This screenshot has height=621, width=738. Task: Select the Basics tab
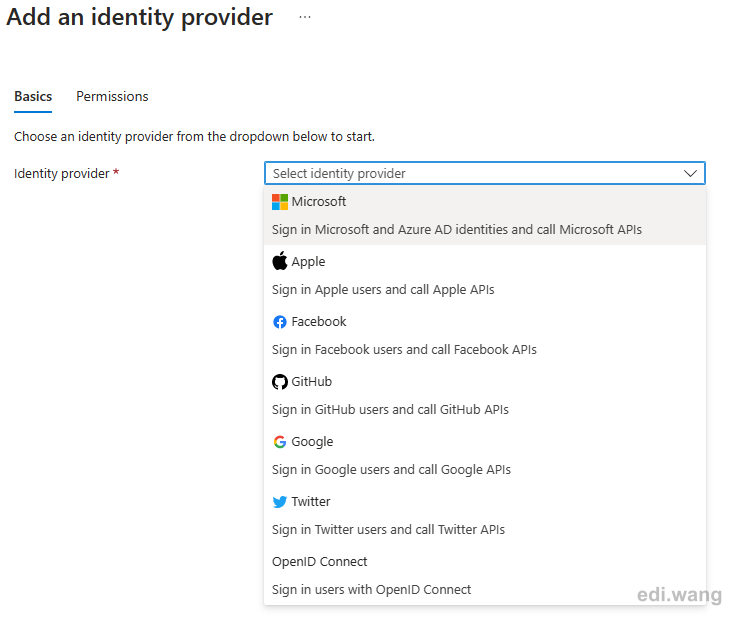tap(33, 97)
